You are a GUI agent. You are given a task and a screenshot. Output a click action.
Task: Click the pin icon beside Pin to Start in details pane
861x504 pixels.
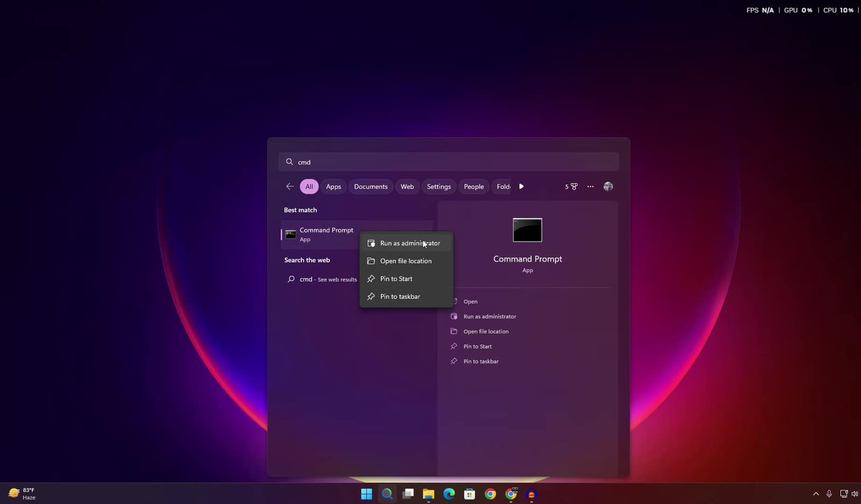pos(454,346)
